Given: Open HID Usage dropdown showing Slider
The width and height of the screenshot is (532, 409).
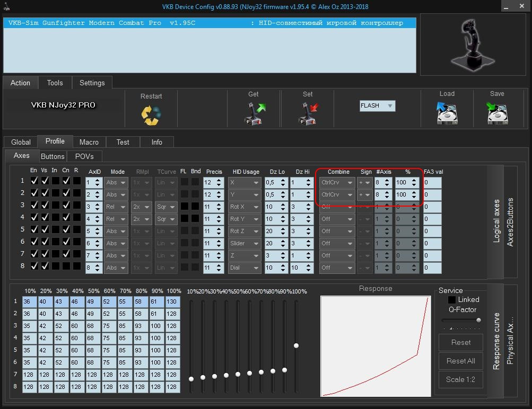Looking at the screenshot, I should point(245,243).
